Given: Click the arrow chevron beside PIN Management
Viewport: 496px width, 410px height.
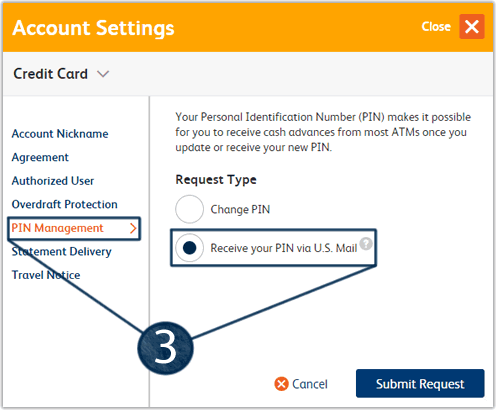Looking at the screenshot, I should click(x=133, y=228).
